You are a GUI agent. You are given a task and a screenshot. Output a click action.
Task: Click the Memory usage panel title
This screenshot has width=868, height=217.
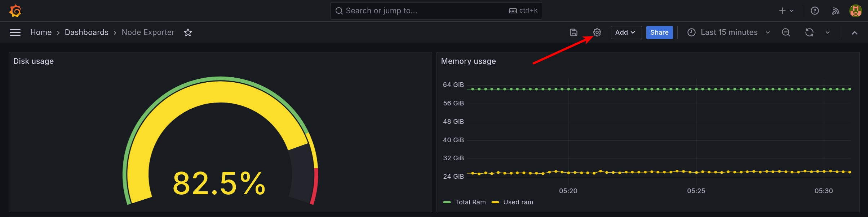click(468, 61)
